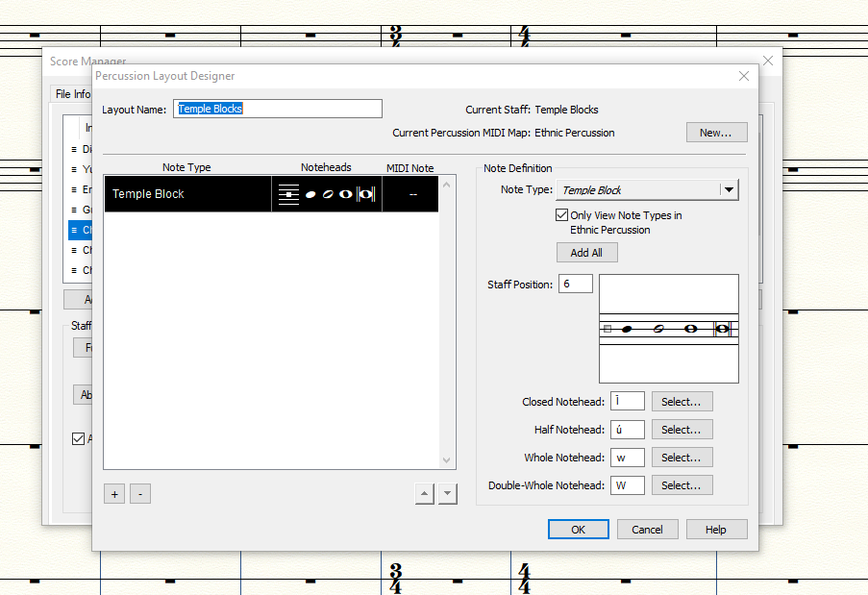Toggle Only View Note Types checkbox
The height and width of the screenshot is (595, 868).
562,215
